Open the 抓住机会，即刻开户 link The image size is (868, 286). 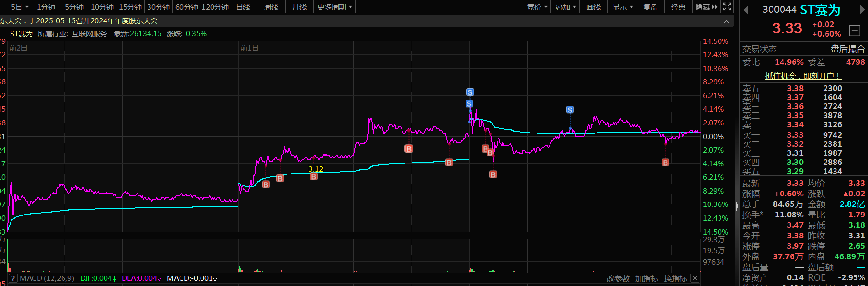click(x=803, y=76)
